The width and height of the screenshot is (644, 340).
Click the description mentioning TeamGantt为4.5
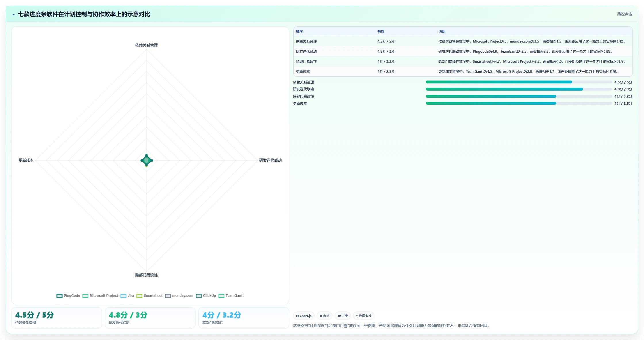(529, 72)
